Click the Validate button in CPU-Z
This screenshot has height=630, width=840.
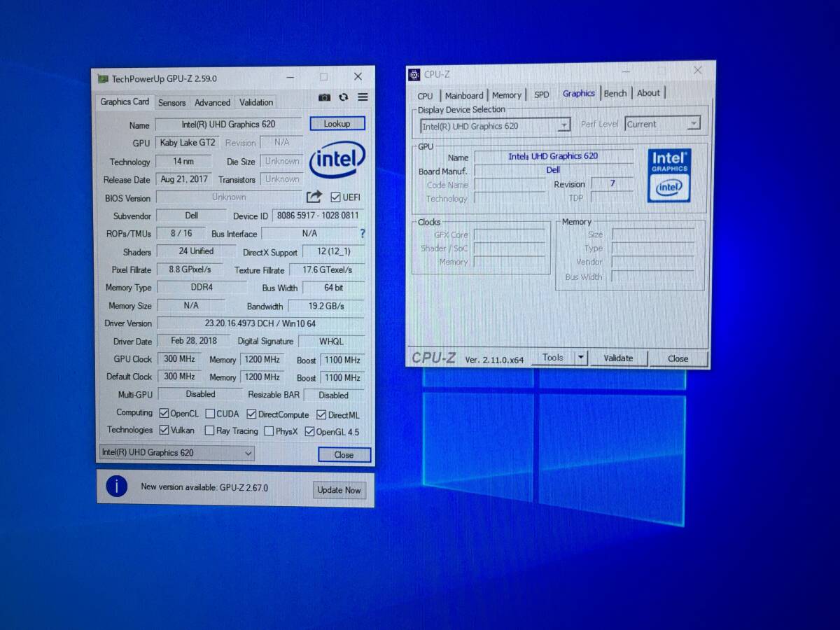(x=618, y=358)
